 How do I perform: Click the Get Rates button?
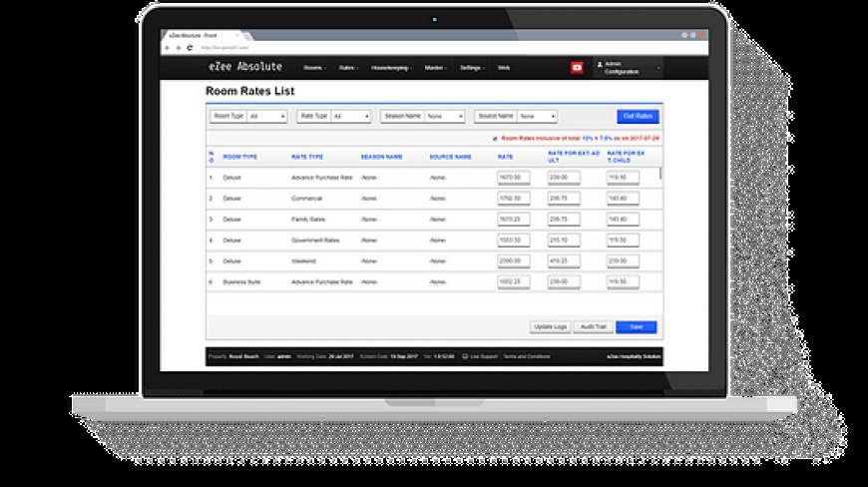pos(638,116)
